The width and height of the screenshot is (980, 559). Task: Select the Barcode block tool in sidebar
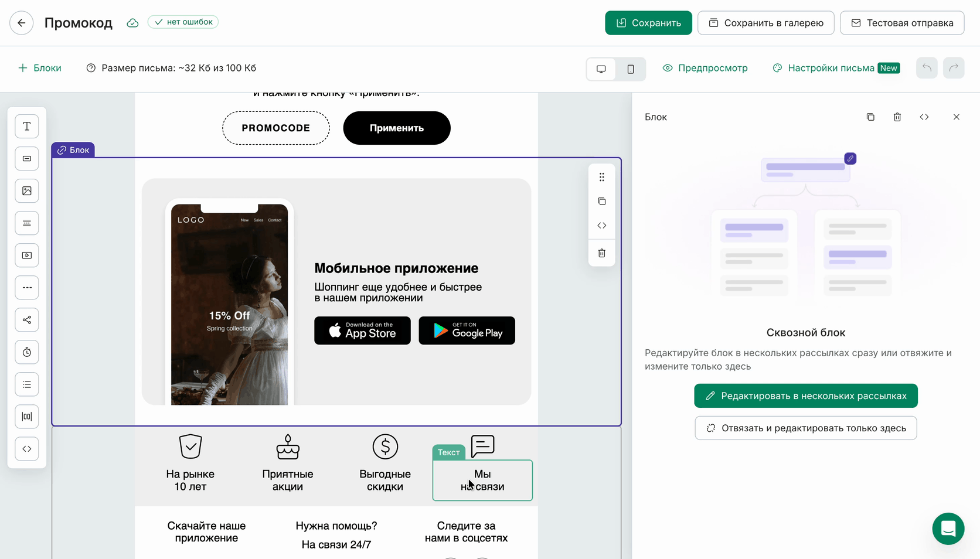(27, 417)
